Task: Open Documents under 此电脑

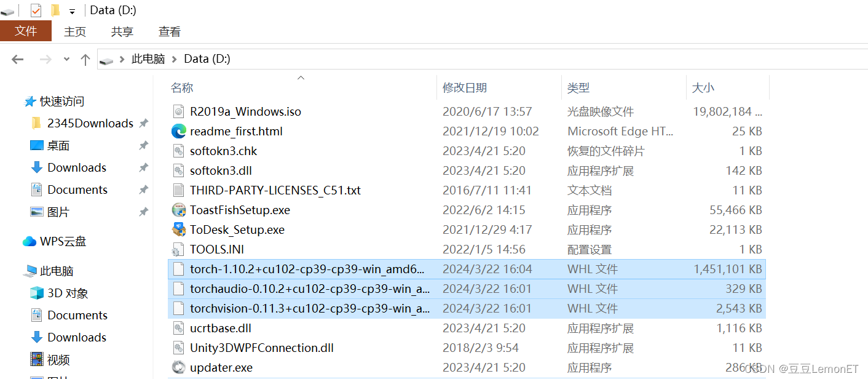Action: (x=77, y=316)
